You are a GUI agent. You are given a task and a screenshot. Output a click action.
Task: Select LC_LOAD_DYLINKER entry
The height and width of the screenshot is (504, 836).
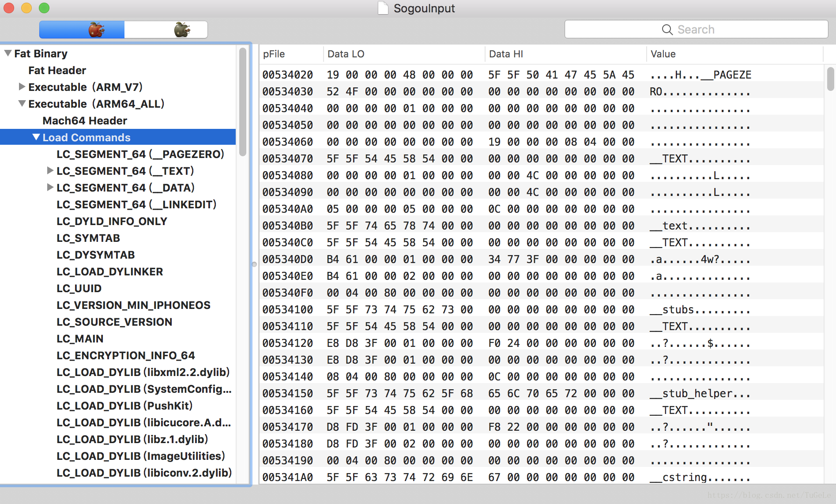pos(110,271)
